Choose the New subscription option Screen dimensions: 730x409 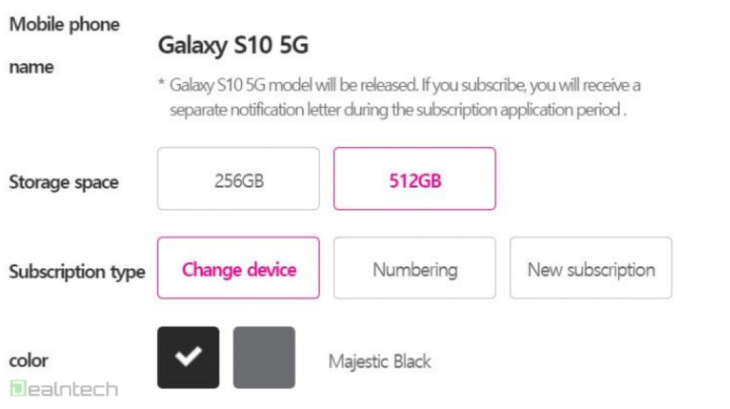591,268
